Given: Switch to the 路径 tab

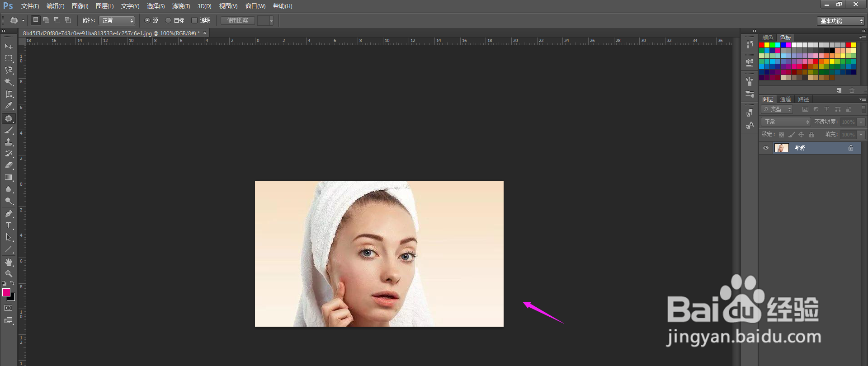Looking at the screenshot, I should (803, 99).
